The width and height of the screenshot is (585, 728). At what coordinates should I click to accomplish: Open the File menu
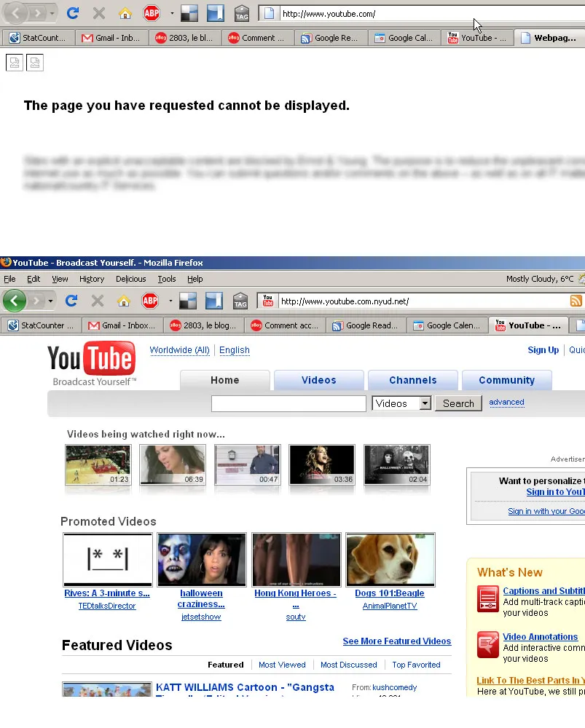[x=9, y=279]
